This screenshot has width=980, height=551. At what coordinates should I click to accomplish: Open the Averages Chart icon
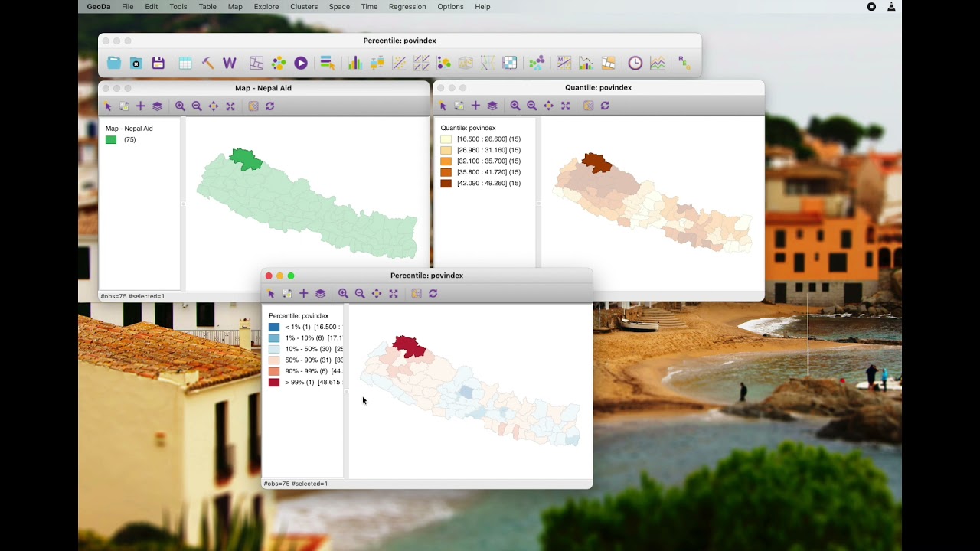pyautogui.click(x=658, y=64)
